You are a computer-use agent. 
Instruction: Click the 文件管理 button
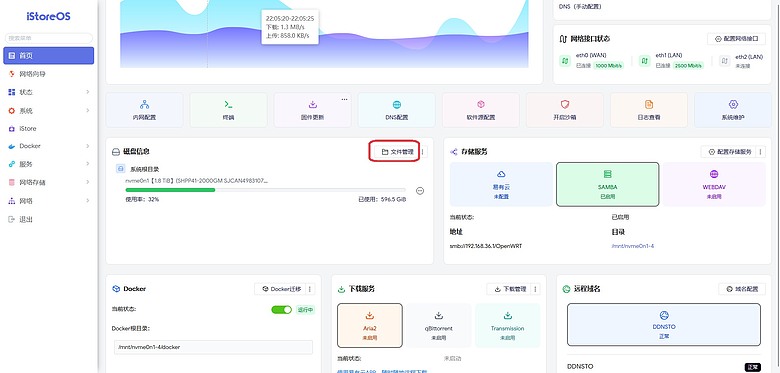(x=397, y=152)
